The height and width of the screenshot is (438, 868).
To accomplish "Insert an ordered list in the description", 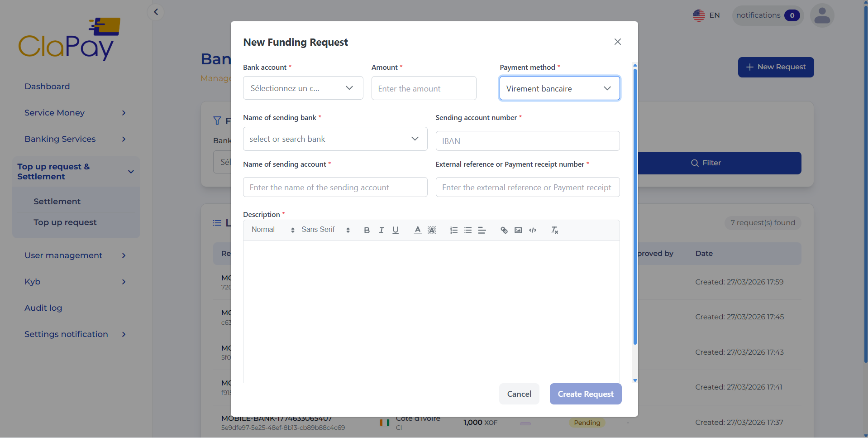I will (453, 230).
